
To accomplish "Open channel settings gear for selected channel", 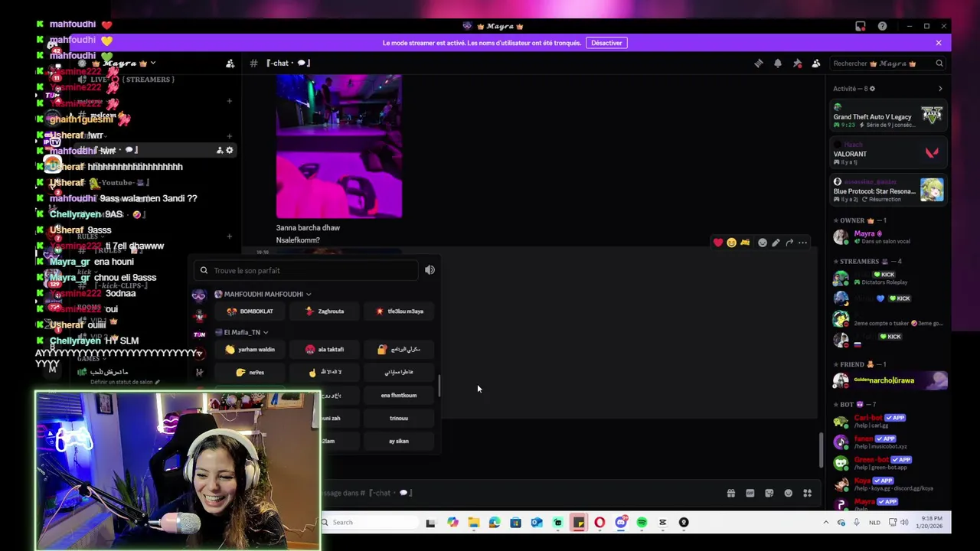I will [x=229, y=150].
